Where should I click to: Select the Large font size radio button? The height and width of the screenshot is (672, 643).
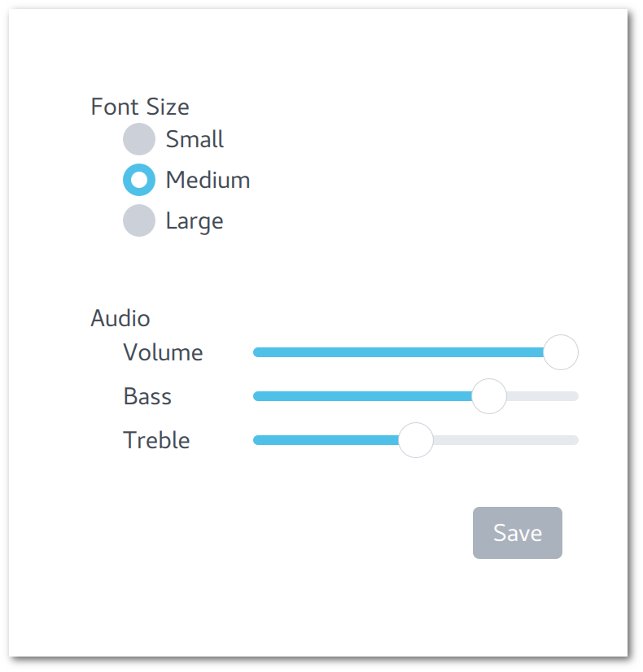139,220
